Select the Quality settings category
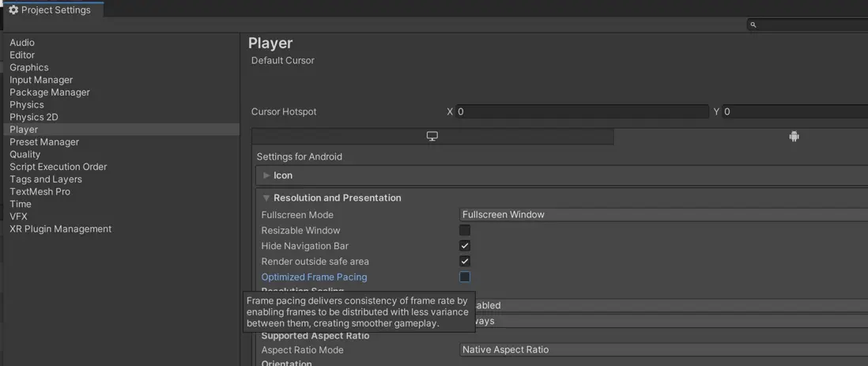The image size is (868, 366). [25, 154]
